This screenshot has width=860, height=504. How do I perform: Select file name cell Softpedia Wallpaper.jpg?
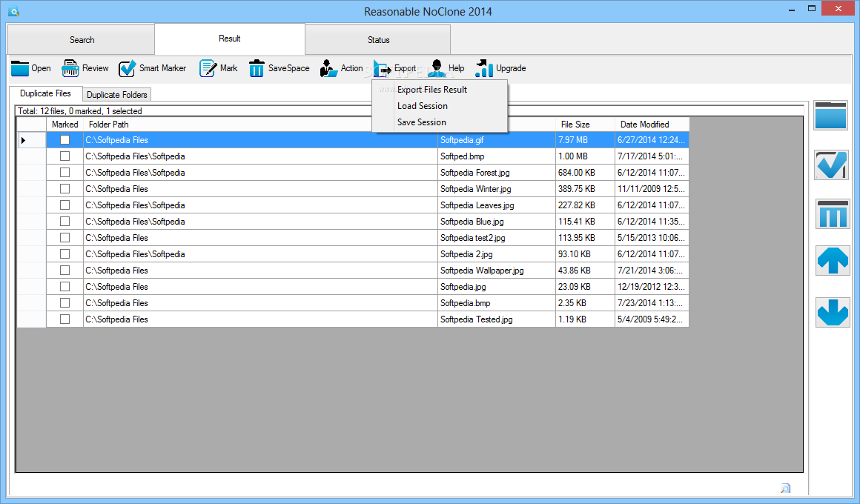point(497,271)
